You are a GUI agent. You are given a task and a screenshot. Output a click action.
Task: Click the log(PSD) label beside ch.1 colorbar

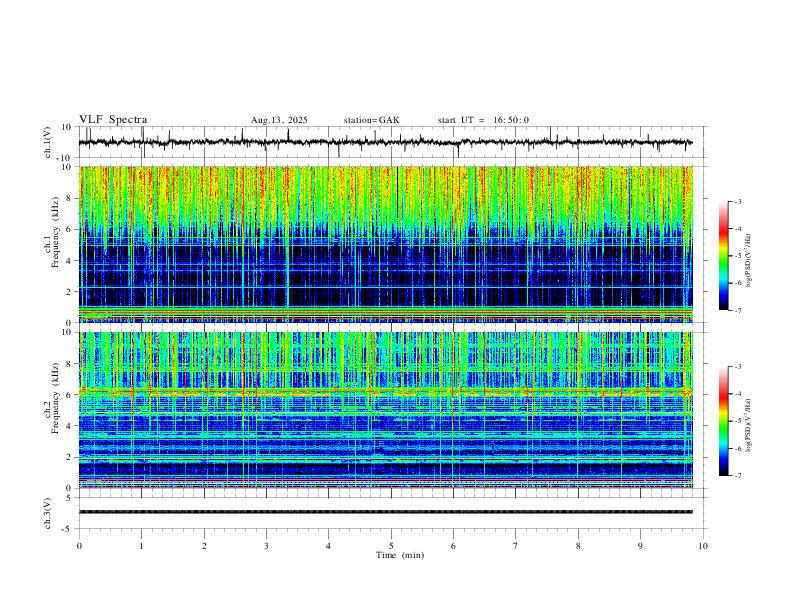pyautogui.click(x=748, y=261)
